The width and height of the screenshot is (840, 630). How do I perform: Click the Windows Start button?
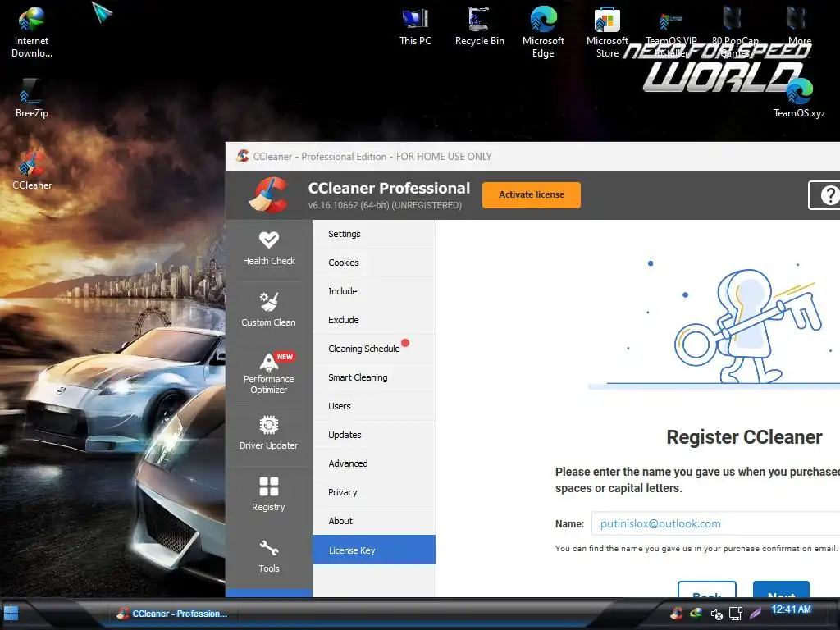(x=11, y=614)
